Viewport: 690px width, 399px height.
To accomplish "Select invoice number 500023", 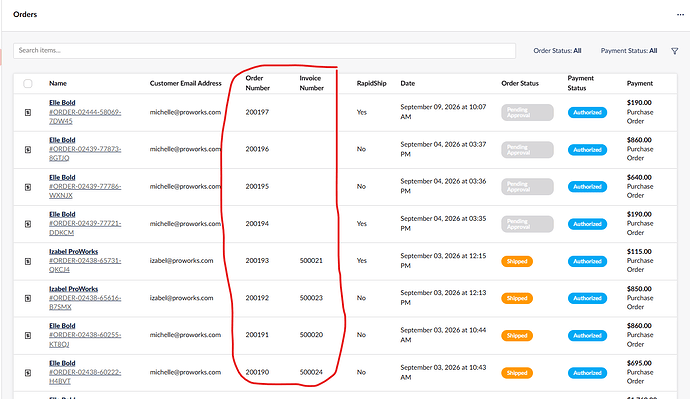I will pyautogui.click(x=311, y=298).
